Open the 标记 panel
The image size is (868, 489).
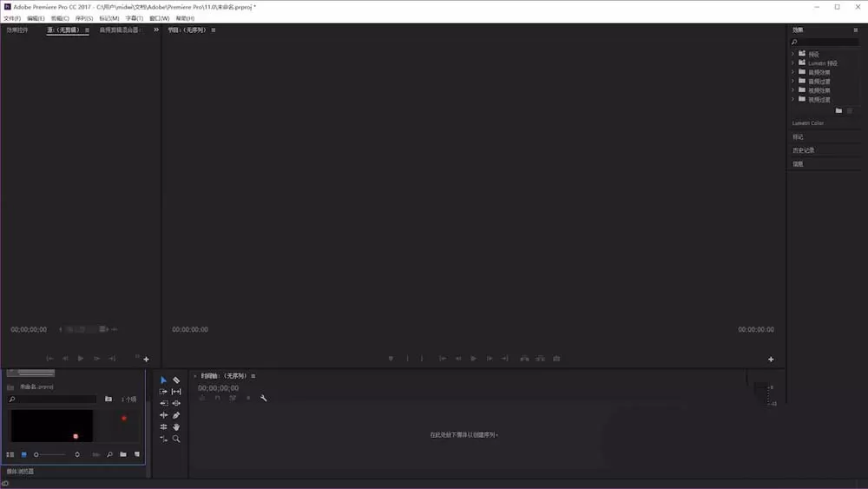[798, 136]
